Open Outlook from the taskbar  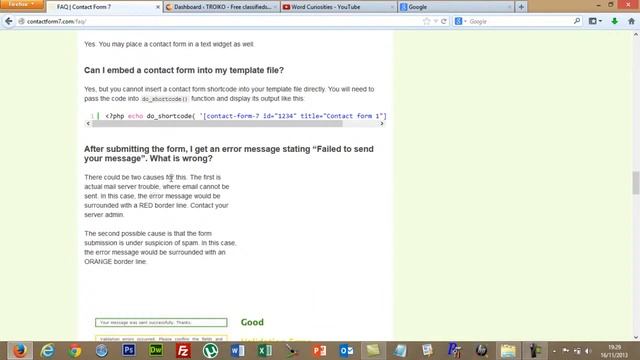[x=346, y=351]
